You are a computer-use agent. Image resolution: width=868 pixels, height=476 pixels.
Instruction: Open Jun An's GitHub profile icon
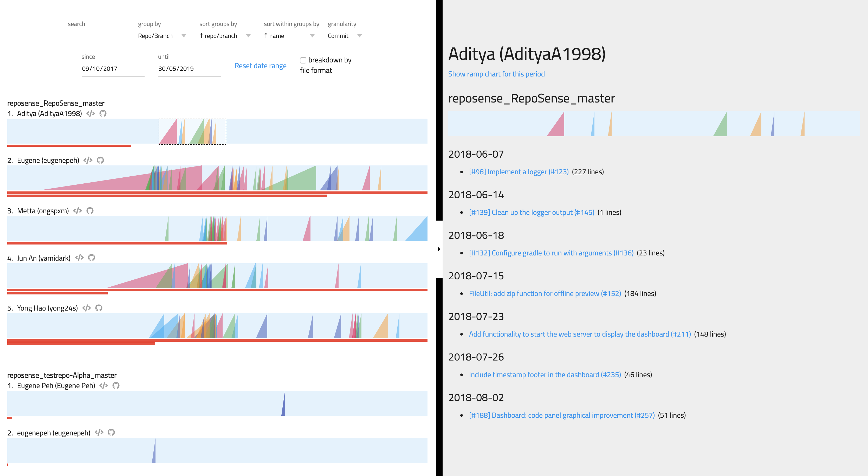tap(92, 258)
